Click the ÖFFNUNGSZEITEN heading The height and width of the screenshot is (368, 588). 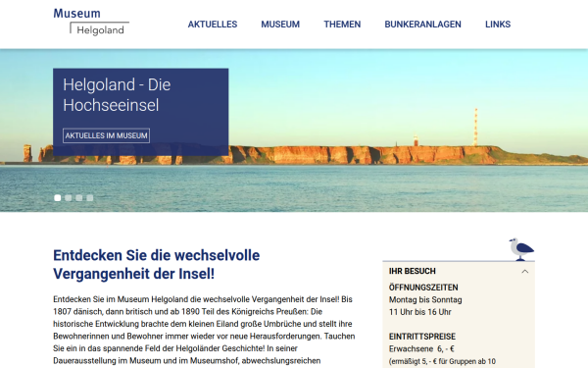click(x=423, y=288)
